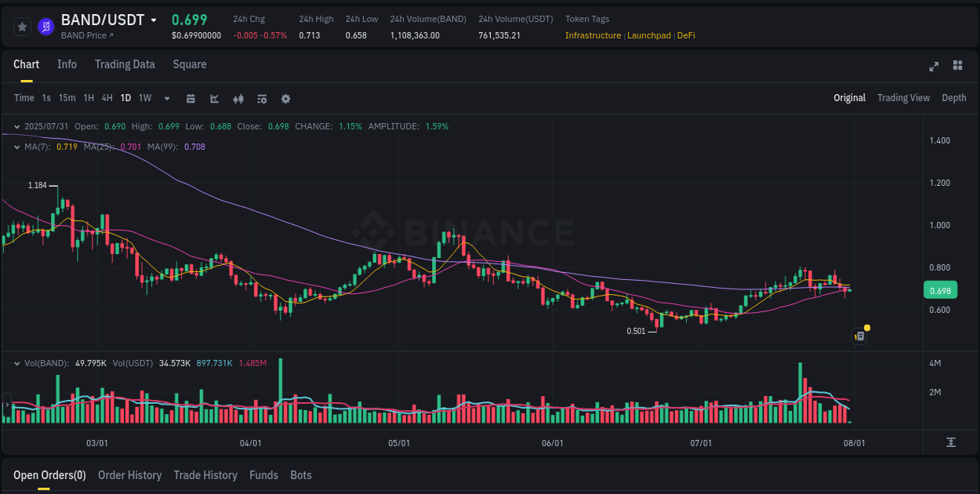Open the indicator display options icon

click(x=261, y=98)
